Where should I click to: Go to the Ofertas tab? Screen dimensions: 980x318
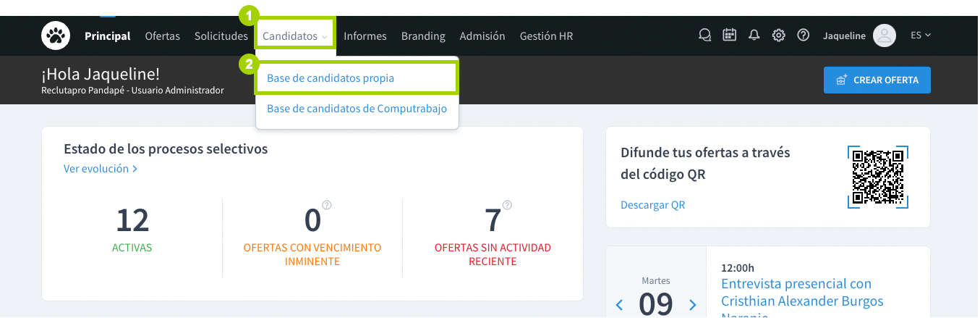point(162,36)
